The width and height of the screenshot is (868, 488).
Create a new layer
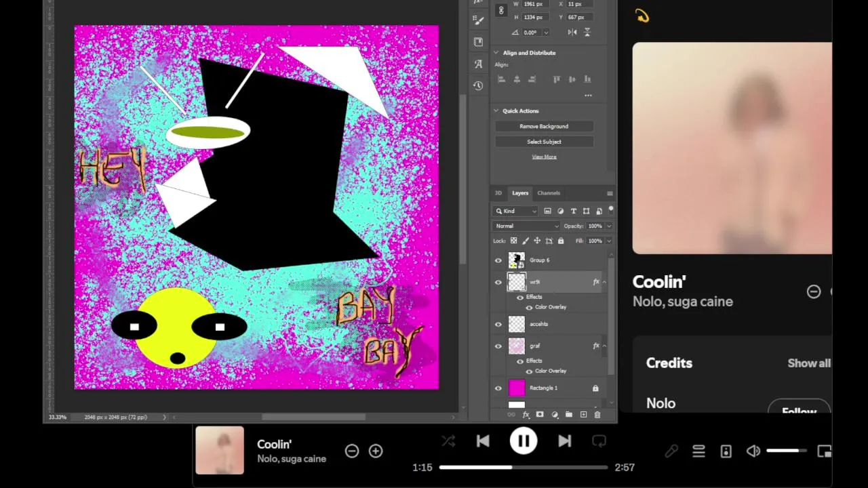point(583,415)
